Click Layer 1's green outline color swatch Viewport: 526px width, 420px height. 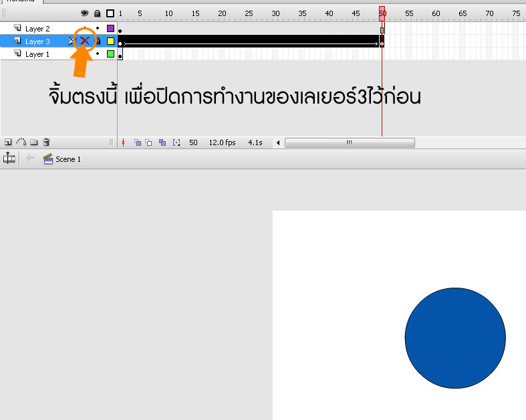tap(110, 54)
